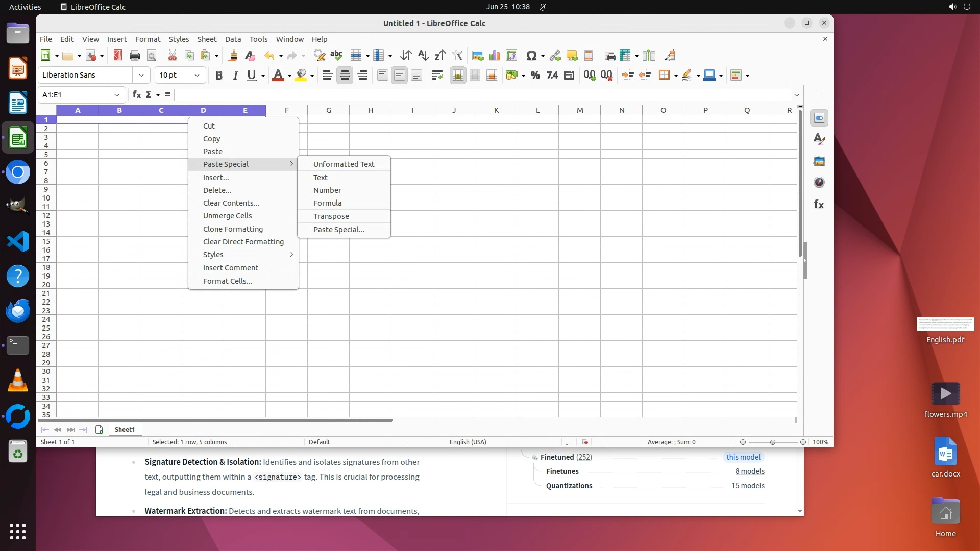Open Thunderbird from the dock
This screenshot has height=551, width=980.
18,311
